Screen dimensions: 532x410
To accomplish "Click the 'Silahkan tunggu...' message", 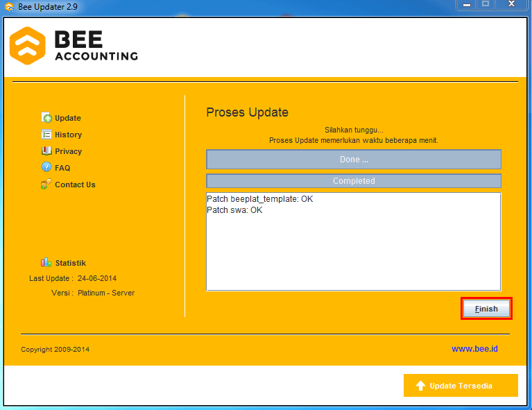I will (354, 130).
